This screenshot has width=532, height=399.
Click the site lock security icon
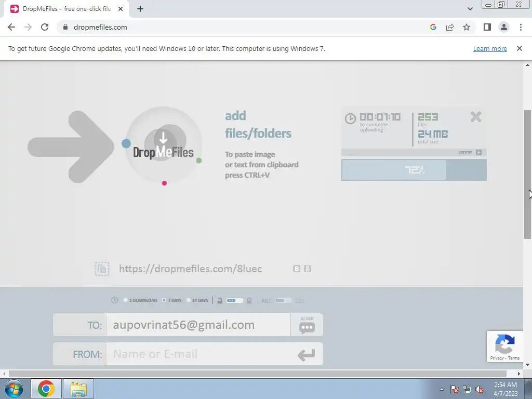(65, 27)
